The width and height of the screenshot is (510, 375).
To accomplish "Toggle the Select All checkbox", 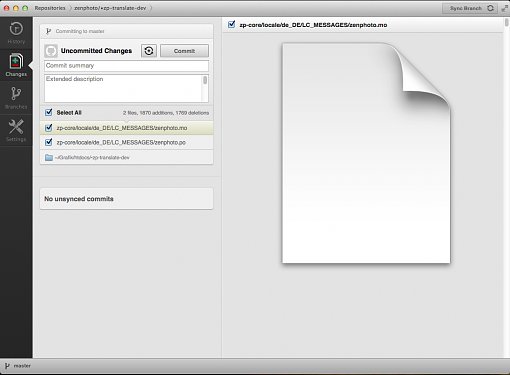I will point(49,112).
